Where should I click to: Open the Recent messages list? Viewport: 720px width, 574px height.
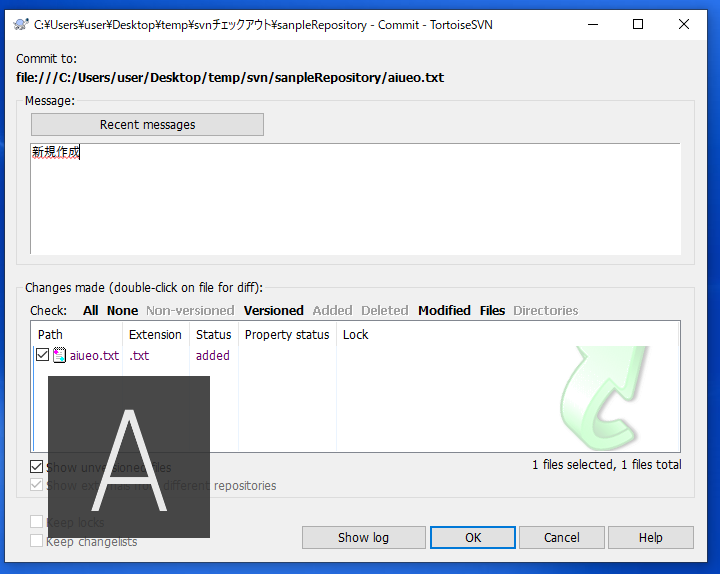[147, 124]
